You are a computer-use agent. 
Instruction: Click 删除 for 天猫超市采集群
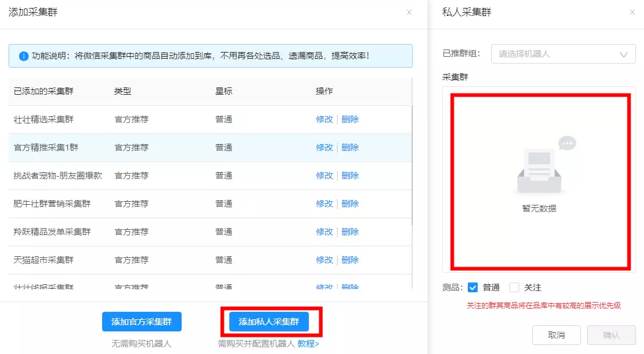pos(350,260)
